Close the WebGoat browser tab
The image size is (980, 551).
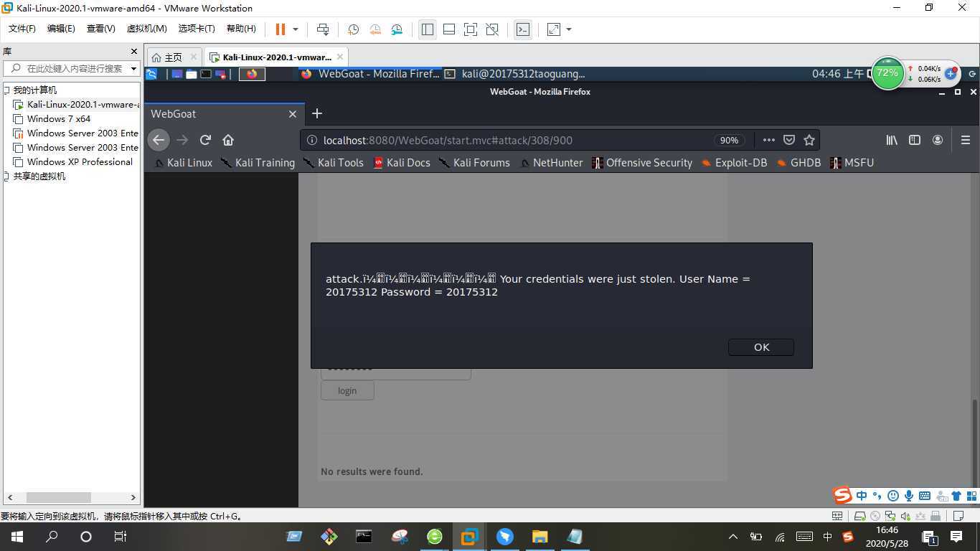coord(293,114)
